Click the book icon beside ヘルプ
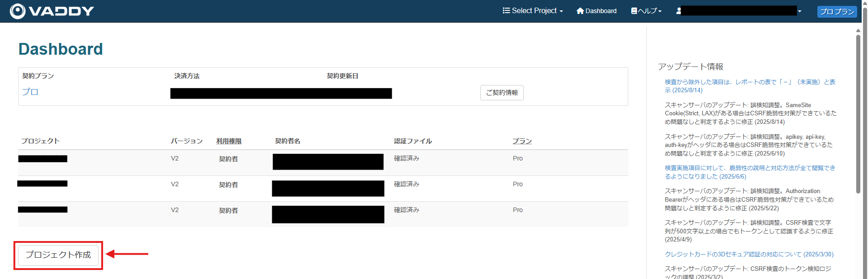 [x=634, y=11]
